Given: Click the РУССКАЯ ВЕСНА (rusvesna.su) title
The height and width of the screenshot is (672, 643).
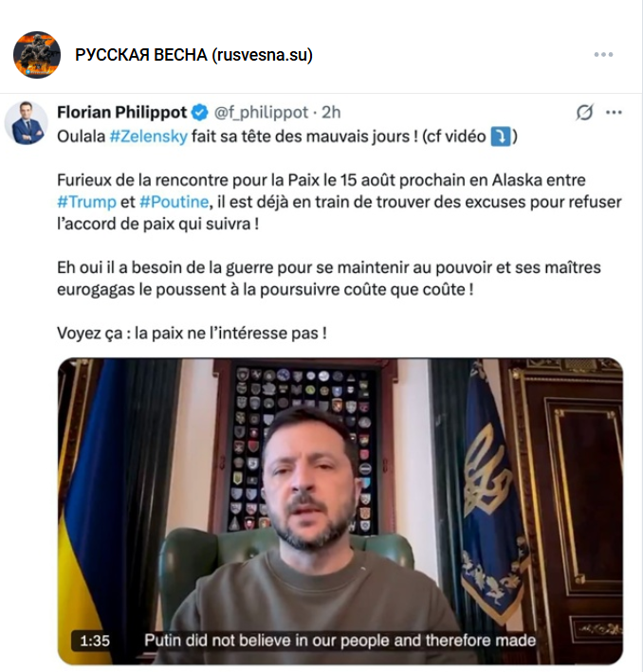Looking at the screenshot, I should [x=193, y=55].
